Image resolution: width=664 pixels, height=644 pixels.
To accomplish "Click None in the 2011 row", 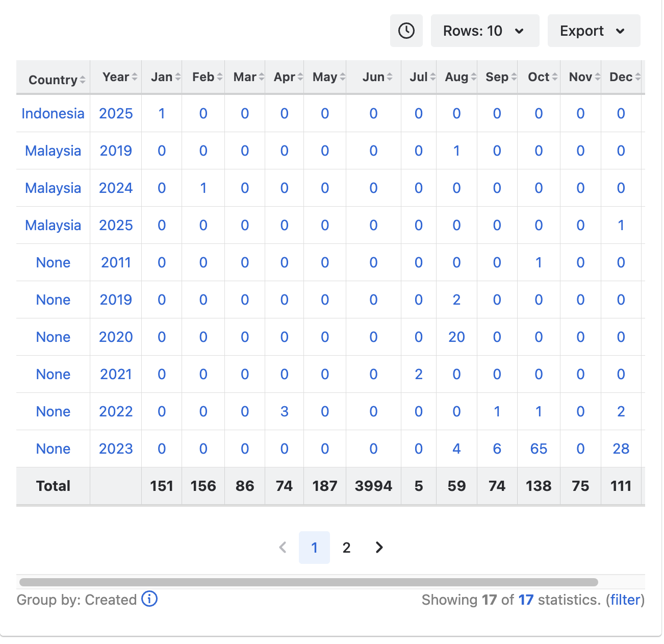I will pos(53,262).
